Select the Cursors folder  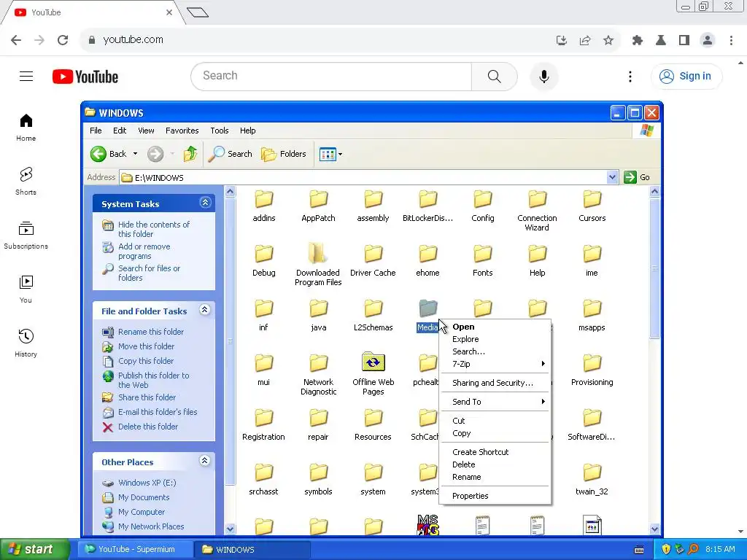point(592,206)
